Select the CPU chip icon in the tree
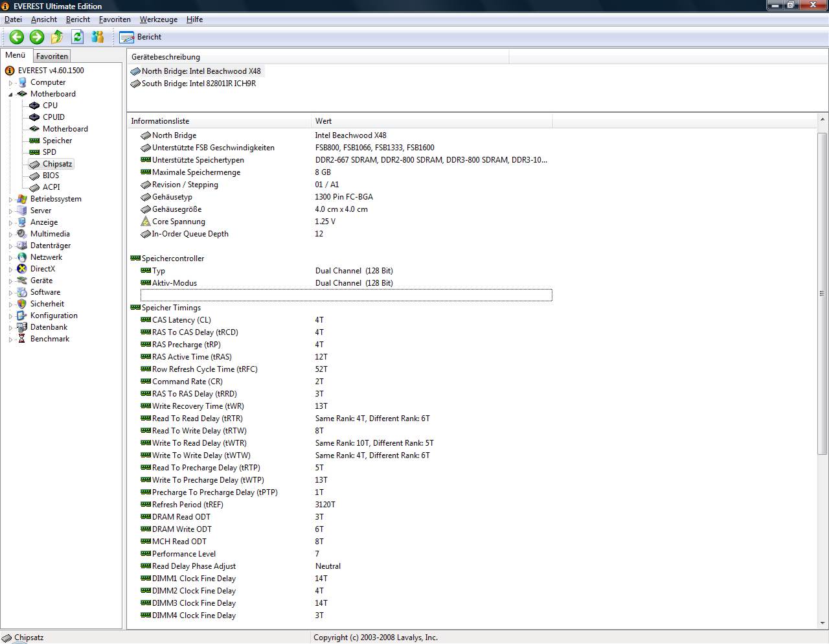This screenshot has width=829, height=644. tap(35, 106)
